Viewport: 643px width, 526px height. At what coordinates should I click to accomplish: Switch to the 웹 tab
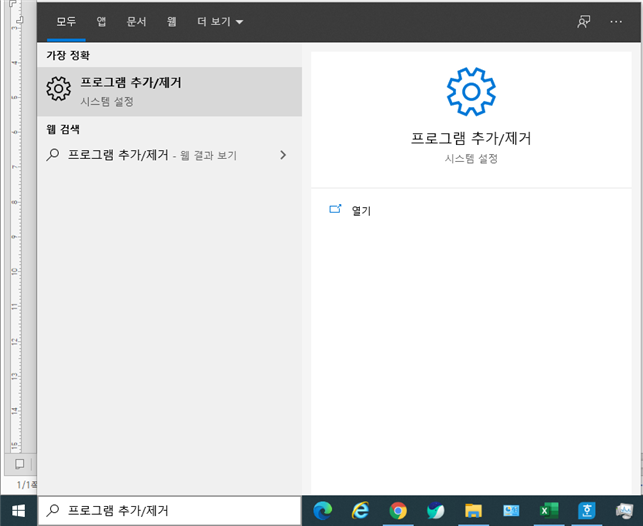click(172, 22)
